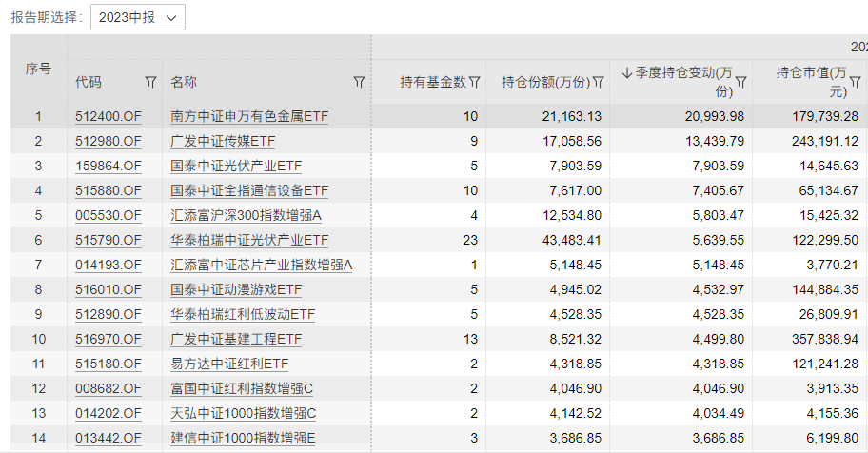Select market value cell 144,884.35

coord(825,289)
